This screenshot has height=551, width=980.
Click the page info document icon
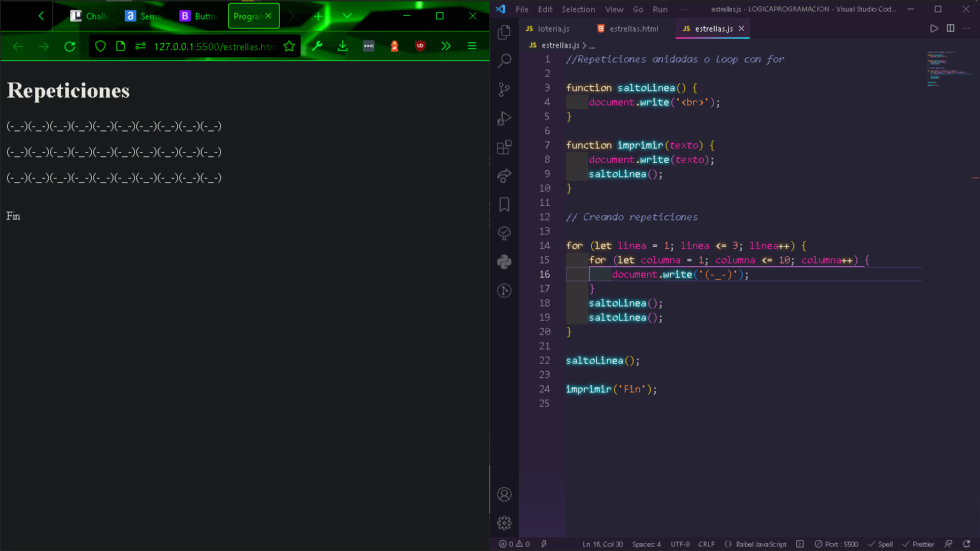tap(121, 46)
